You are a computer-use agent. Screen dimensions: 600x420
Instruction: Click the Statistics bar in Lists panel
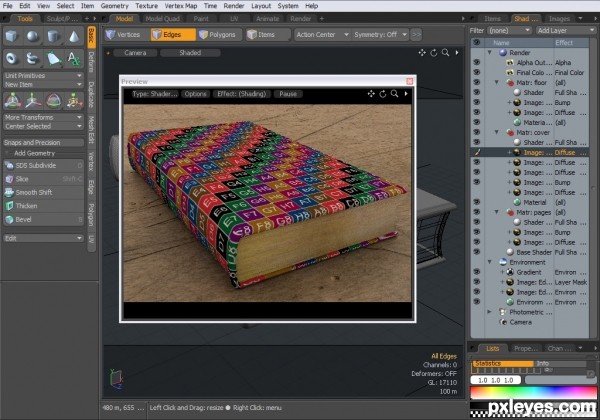pyautogui.click(x=502, y=363)
